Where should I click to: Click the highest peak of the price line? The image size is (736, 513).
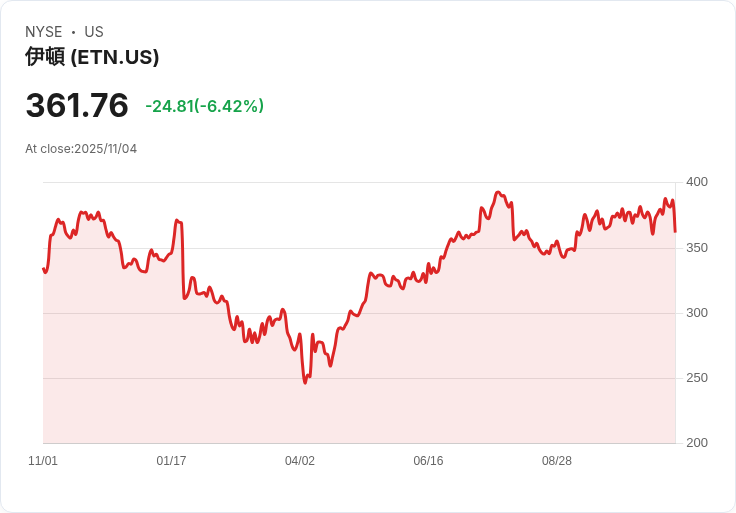point(498,193)
